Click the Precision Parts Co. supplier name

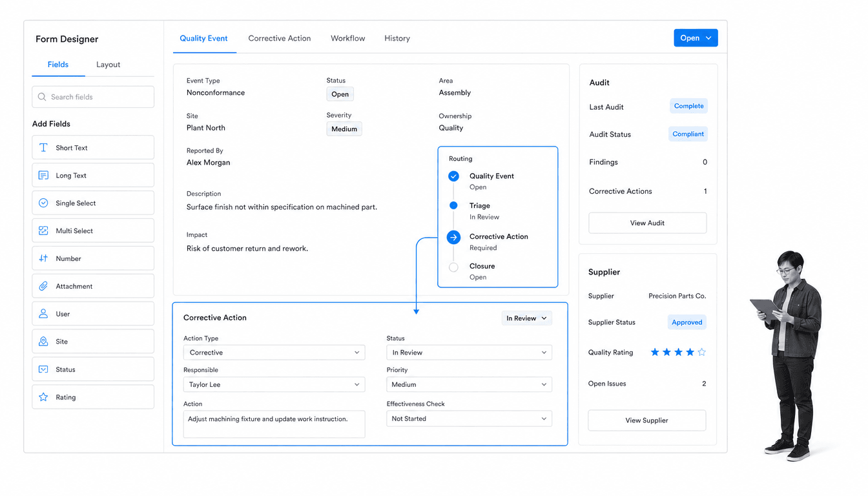pos(677,296)
